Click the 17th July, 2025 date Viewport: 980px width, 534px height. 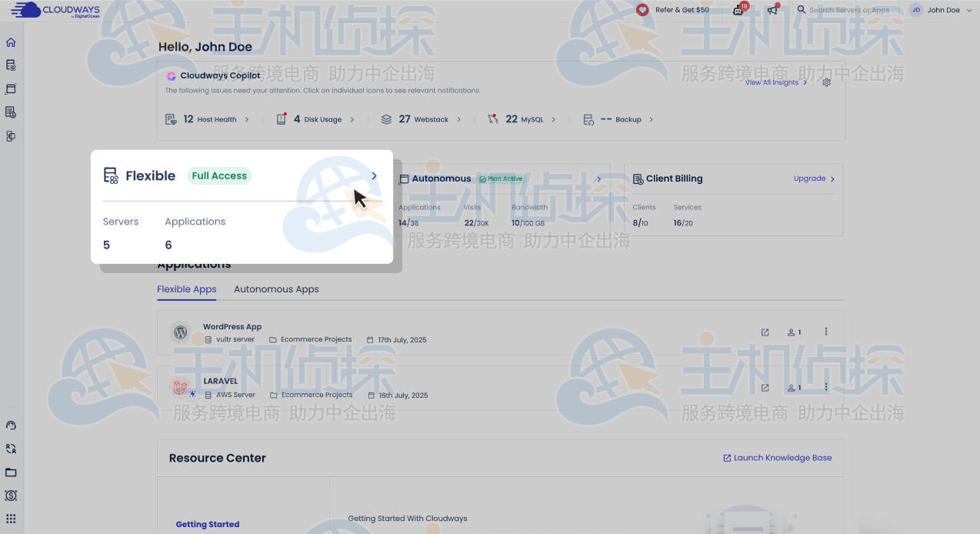click(402, 339)
